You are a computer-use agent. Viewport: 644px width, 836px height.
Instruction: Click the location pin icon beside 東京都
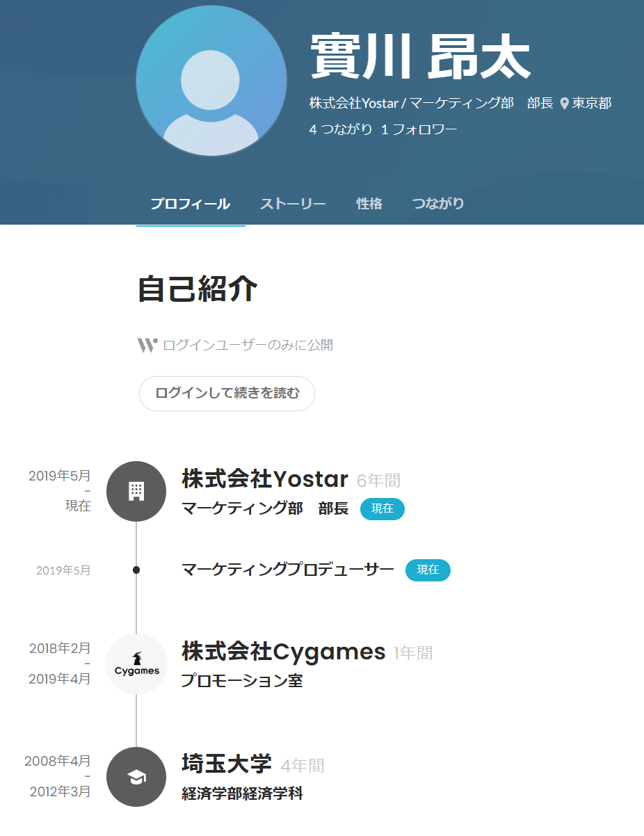point(564,104)
